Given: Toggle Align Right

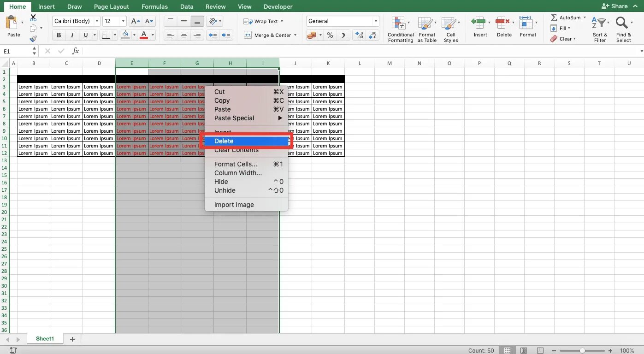Looking at the screenshot, I should [197, 35].
